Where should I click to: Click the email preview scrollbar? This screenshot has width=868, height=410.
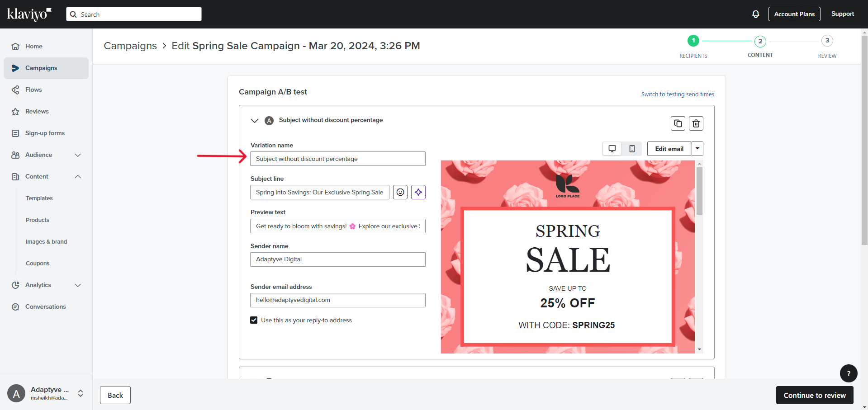point(699,191)
